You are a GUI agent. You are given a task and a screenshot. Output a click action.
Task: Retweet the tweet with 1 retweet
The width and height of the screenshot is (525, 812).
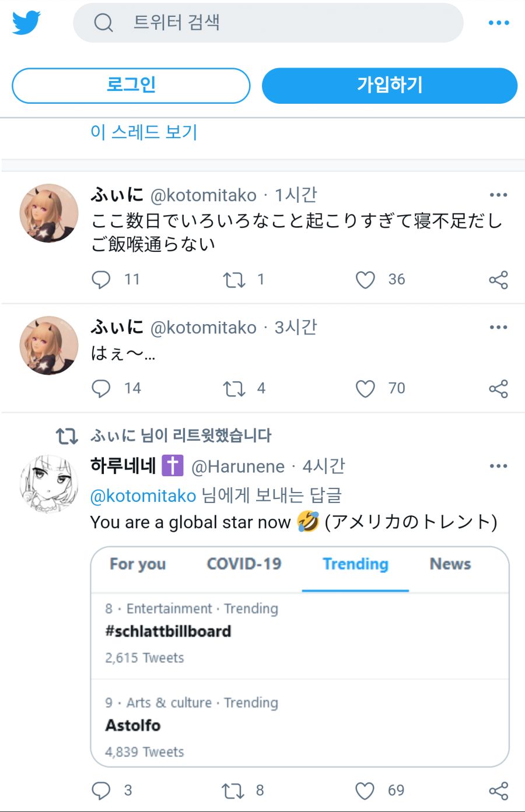(x=234, y=280)
